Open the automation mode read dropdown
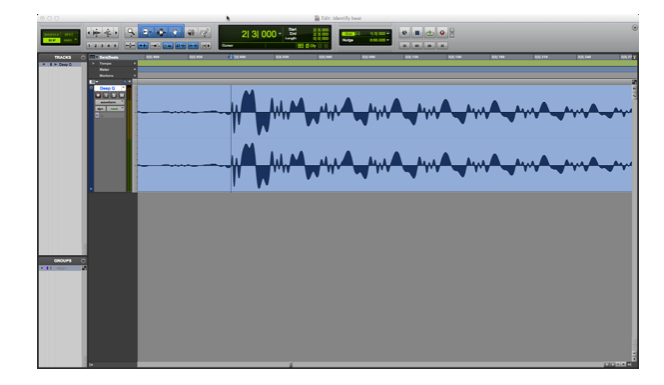 [115, 109]
